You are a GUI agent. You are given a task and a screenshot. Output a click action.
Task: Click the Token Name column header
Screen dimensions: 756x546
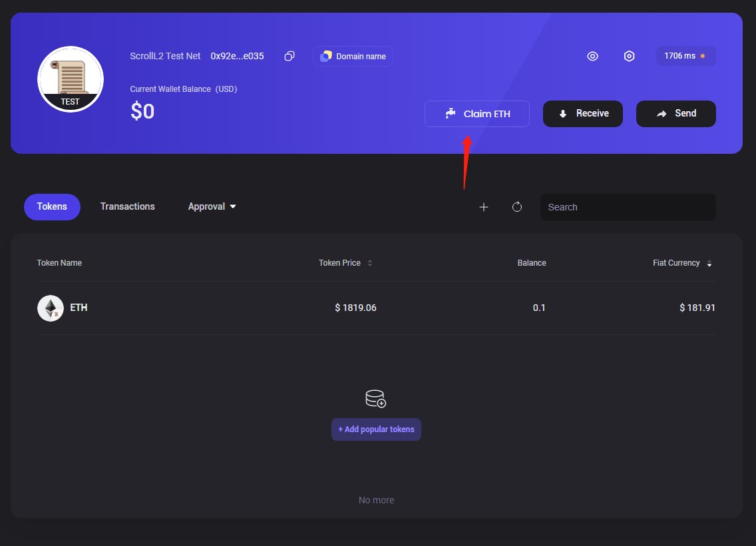(x=59, y=263)
